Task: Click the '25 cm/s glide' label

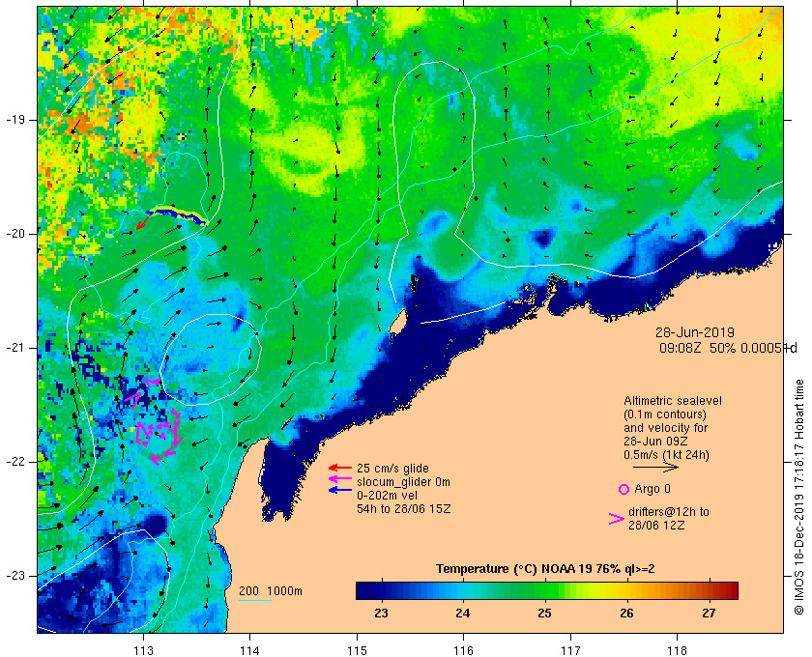Action: pyautogui.click(x=392, y=469)
